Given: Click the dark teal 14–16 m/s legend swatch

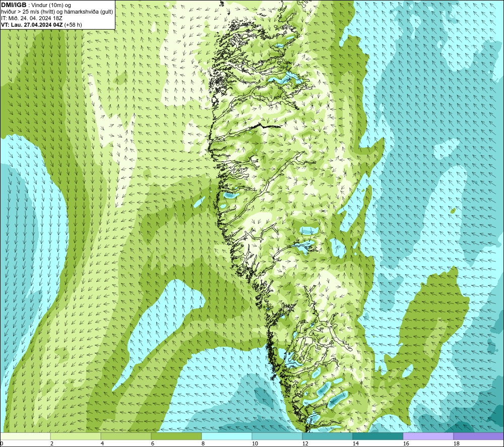Looking at the screenshot, I should (377, 436).
